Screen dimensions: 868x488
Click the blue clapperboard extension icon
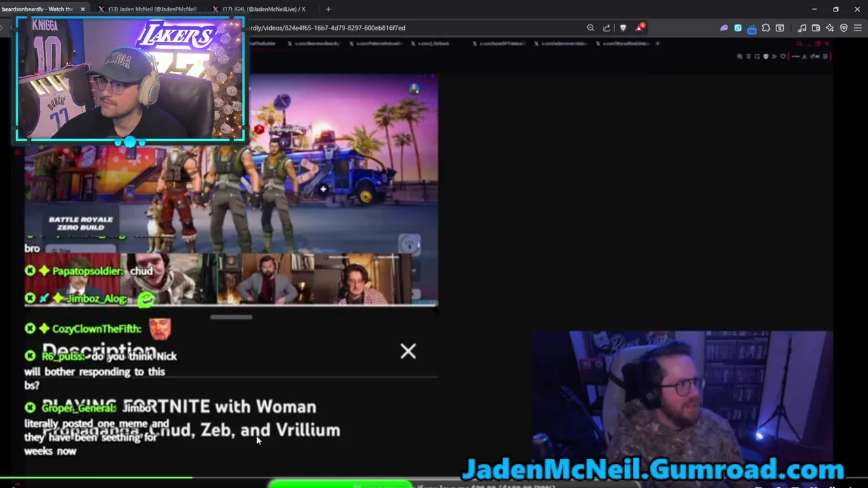click(x=752, y=29)
